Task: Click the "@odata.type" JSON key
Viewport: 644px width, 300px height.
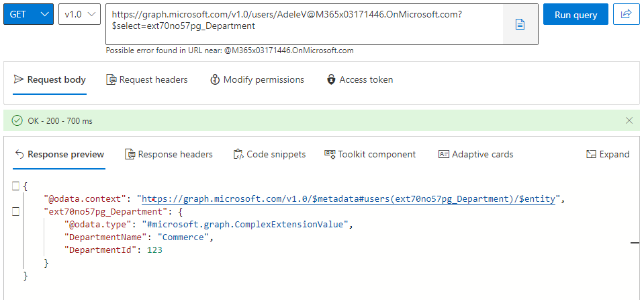Action: pyautogui.click(x=98, y=225)
